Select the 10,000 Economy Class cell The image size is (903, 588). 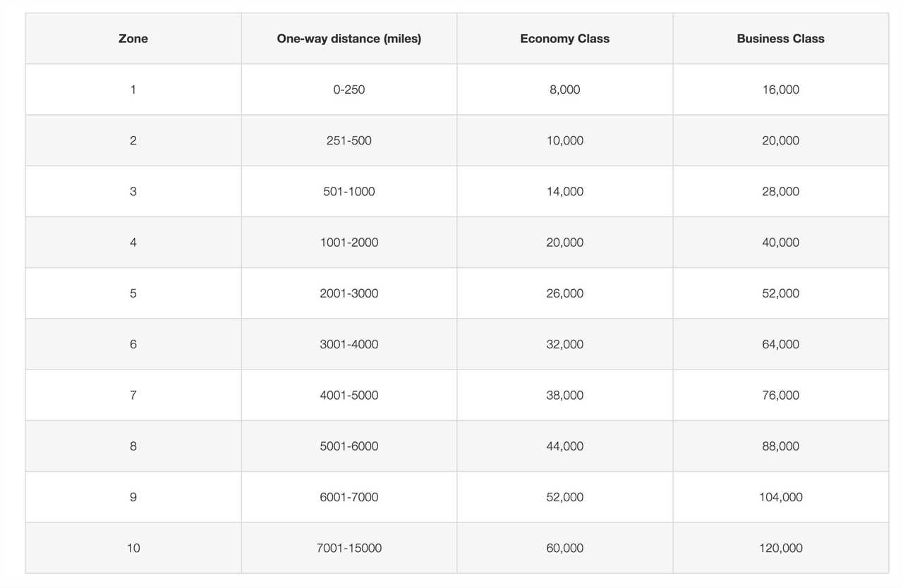click(x=565, y=140)
